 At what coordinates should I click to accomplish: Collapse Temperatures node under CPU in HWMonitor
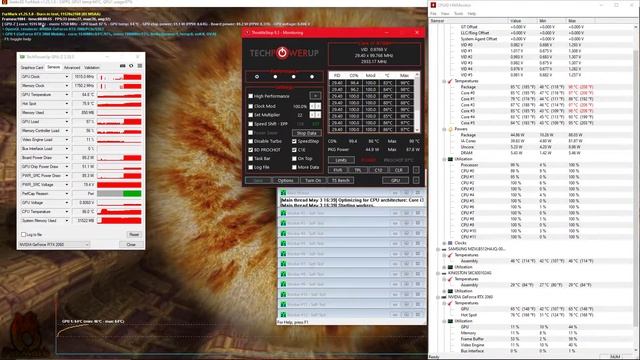click(444, 81)
